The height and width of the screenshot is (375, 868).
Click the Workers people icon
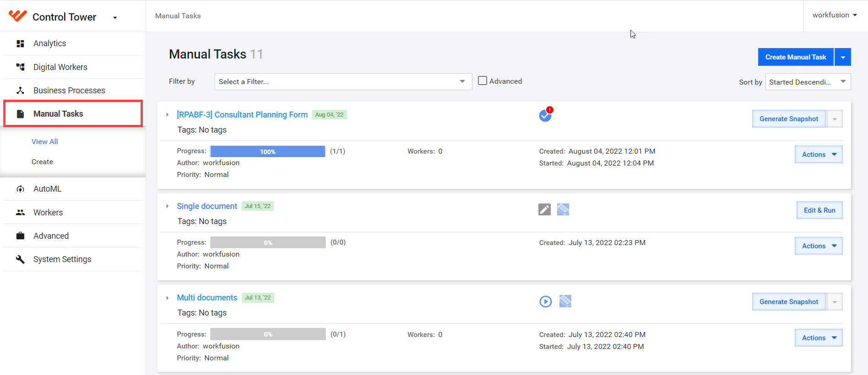pyautogui.click(x=20, y=213)
